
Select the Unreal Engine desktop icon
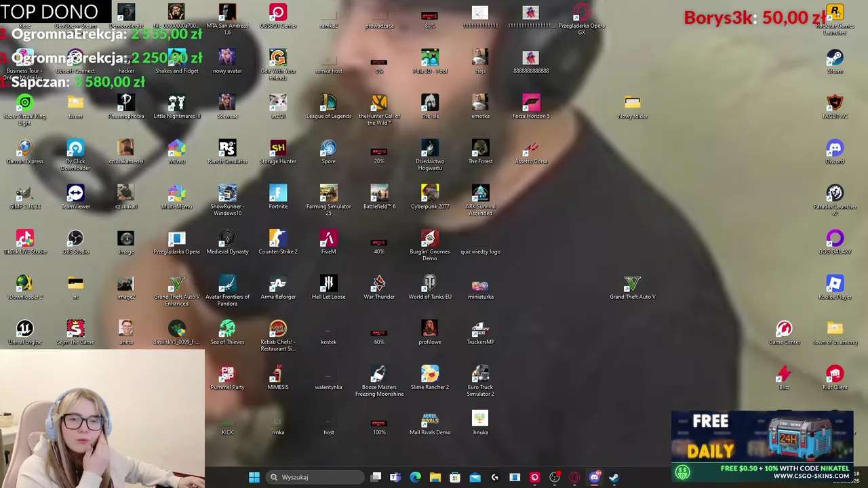(x=24, y=333)
